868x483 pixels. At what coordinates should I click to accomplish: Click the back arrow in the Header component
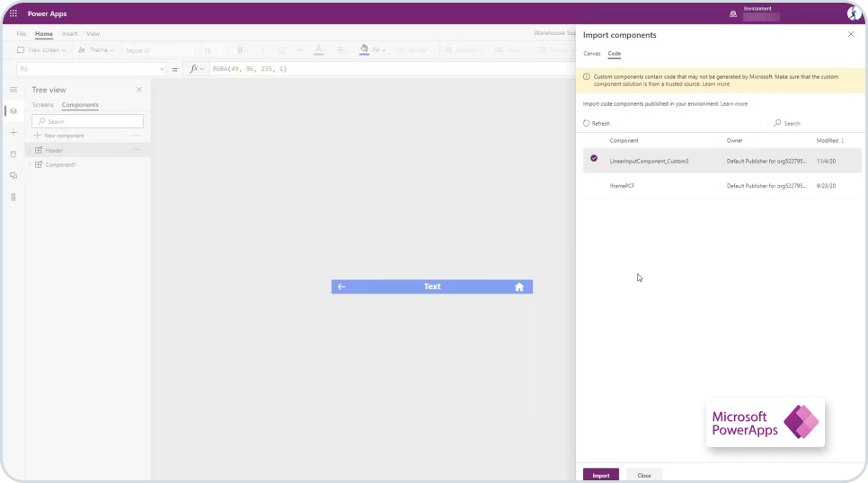click(341, 286)
